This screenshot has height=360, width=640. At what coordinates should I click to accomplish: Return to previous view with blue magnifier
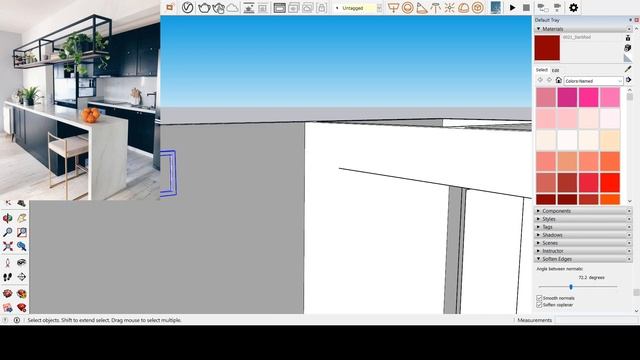click(x=22, y=246)
